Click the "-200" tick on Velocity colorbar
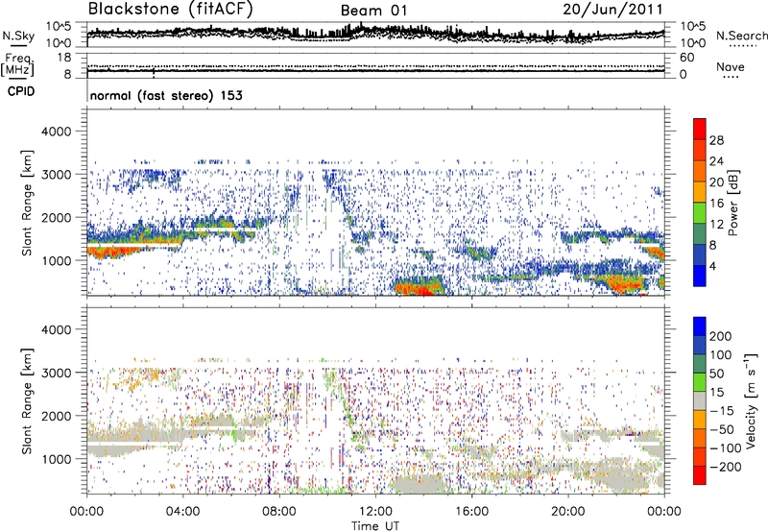This screenshot has height=532, width=768. [x=726, y=467]
